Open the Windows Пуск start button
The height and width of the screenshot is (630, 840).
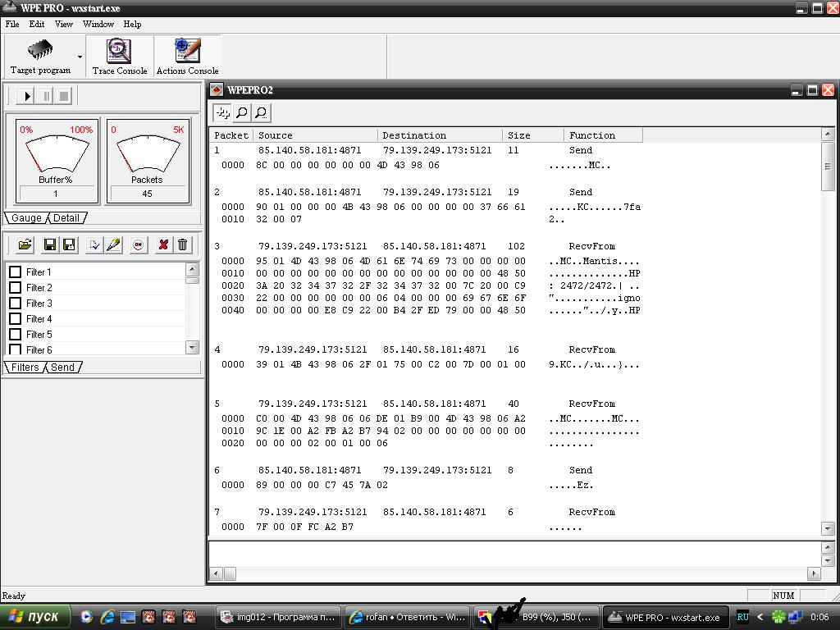34,617
